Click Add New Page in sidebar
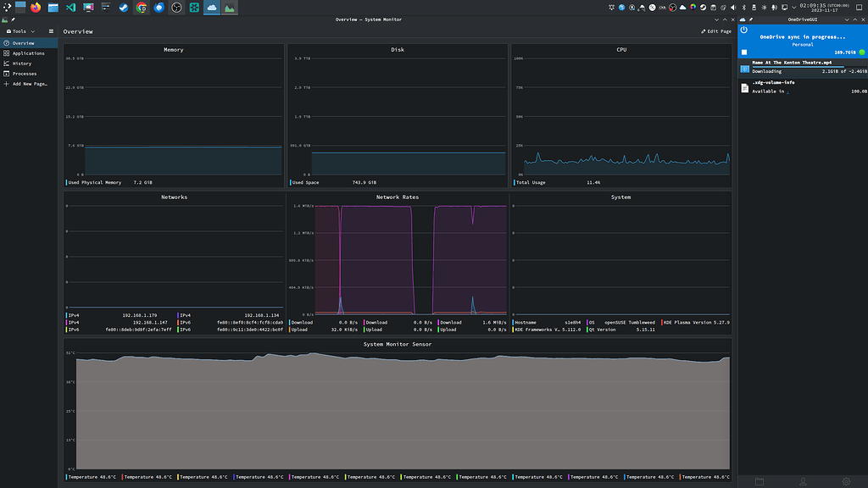Screen dimensions: 868x488 click(x=30, y=84)
